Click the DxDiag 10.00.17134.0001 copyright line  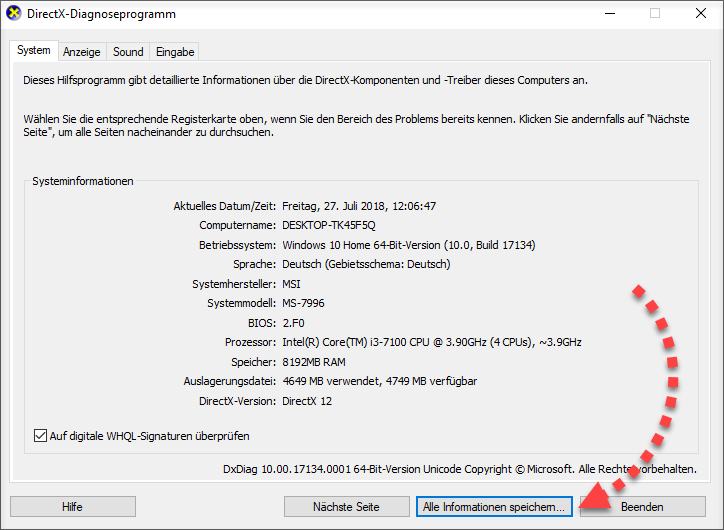point(460,469)
